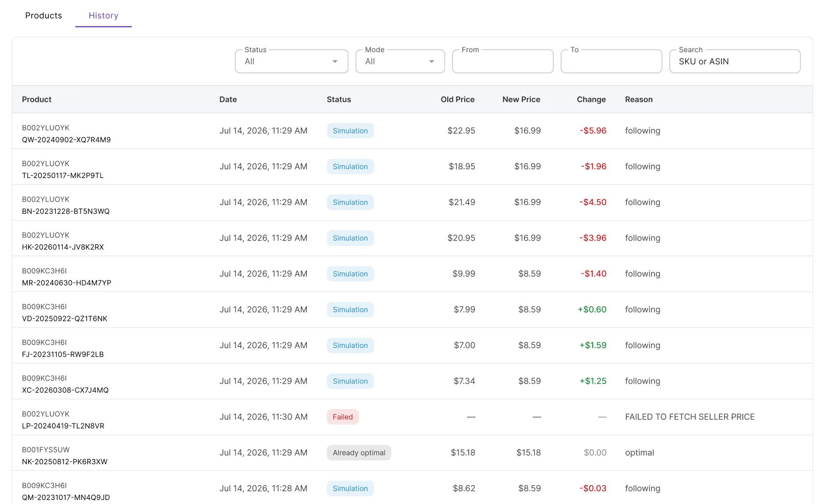Click the Status dropdown arrow icon

335,62
